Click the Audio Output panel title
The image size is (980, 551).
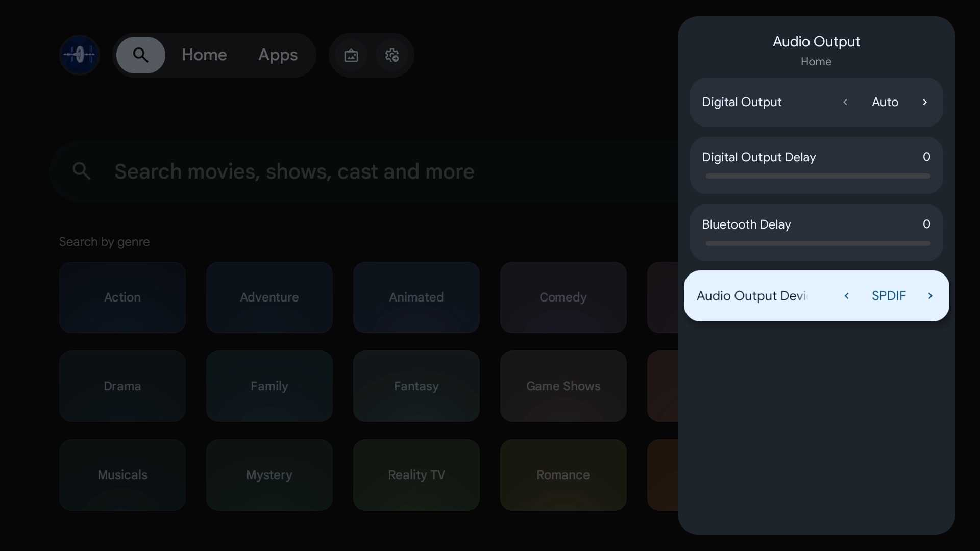(816, 41)
